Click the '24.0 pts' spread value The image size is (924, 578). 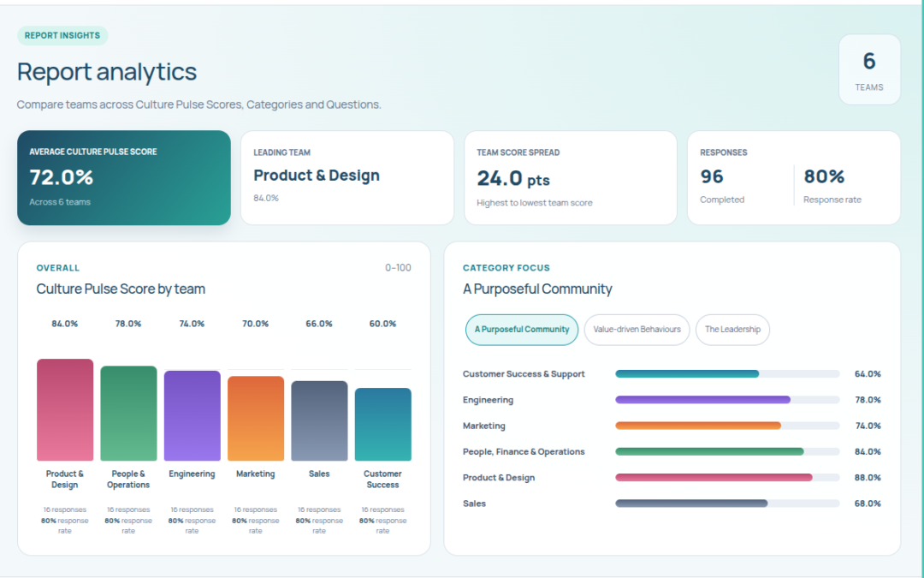(x=513, y=178)
